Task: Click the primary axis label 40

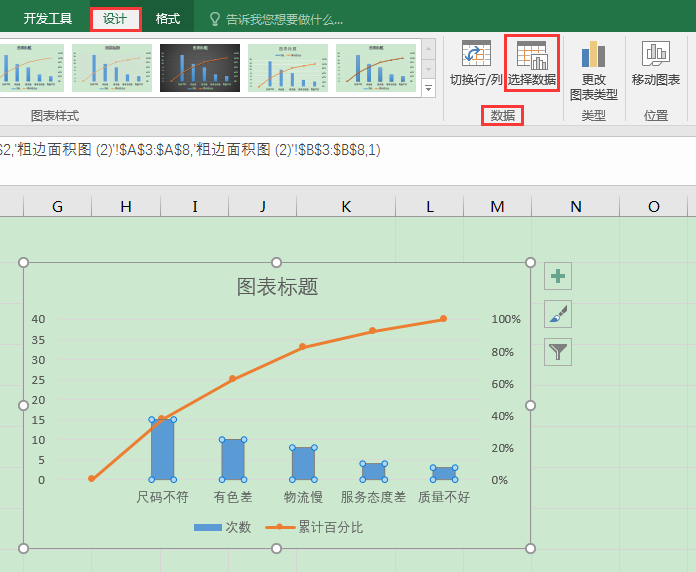Action: (38, 319)
